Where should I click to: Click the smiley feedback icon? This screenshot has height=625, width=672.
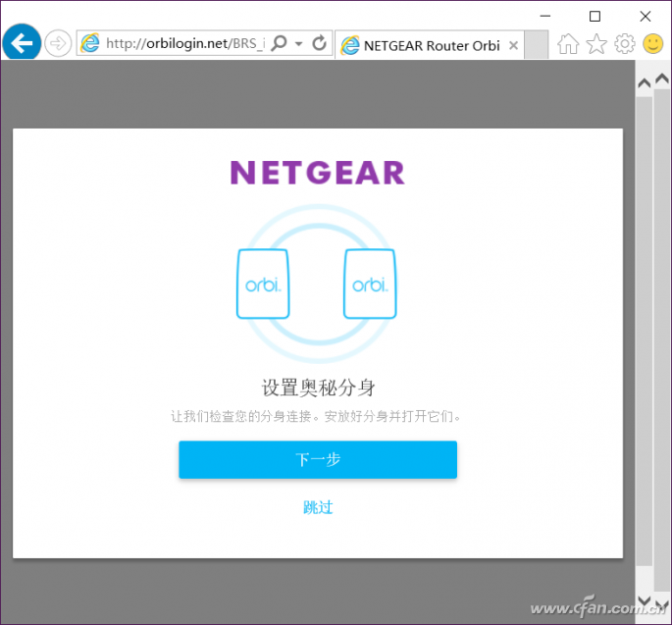(652, 44)
